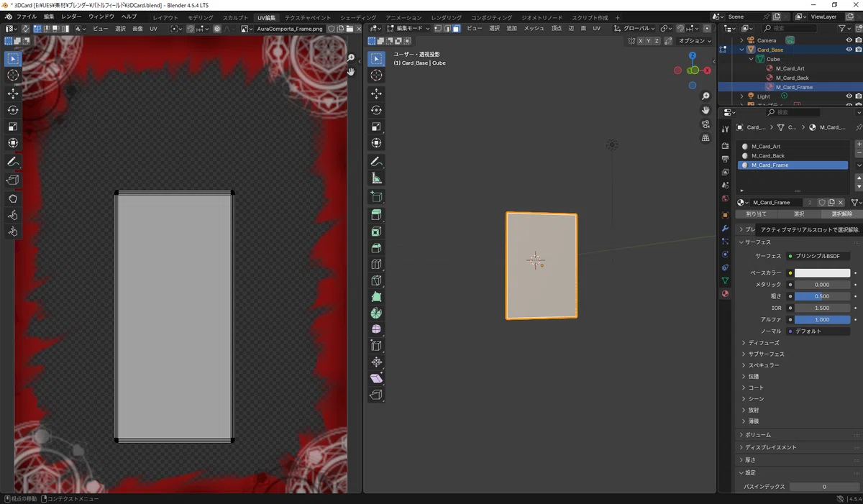Screen dimensions: 863x504
Task: Toggle camera view gizmo in 3D viewport
Action: (706, 124)
